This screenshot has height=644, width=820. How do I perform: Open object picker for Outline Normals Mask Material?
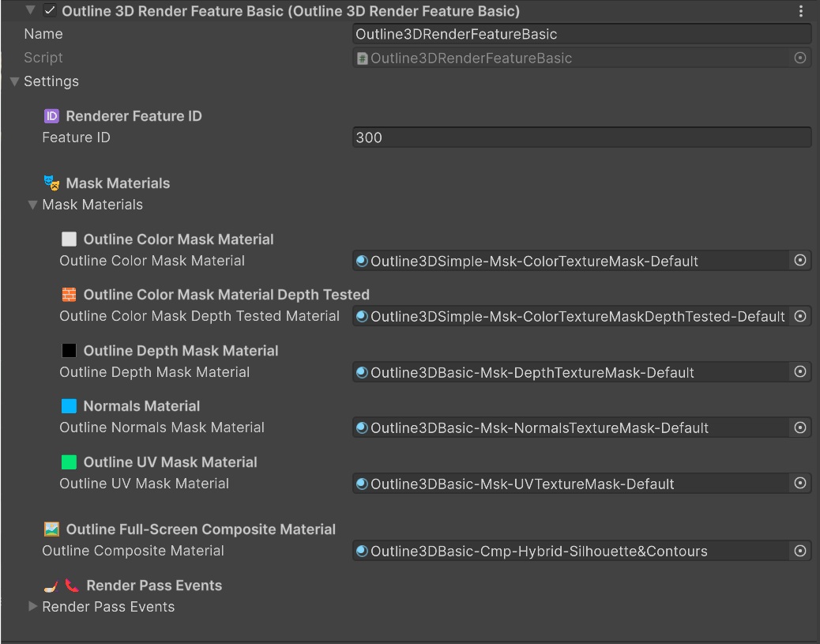click(x=799, y=427)
